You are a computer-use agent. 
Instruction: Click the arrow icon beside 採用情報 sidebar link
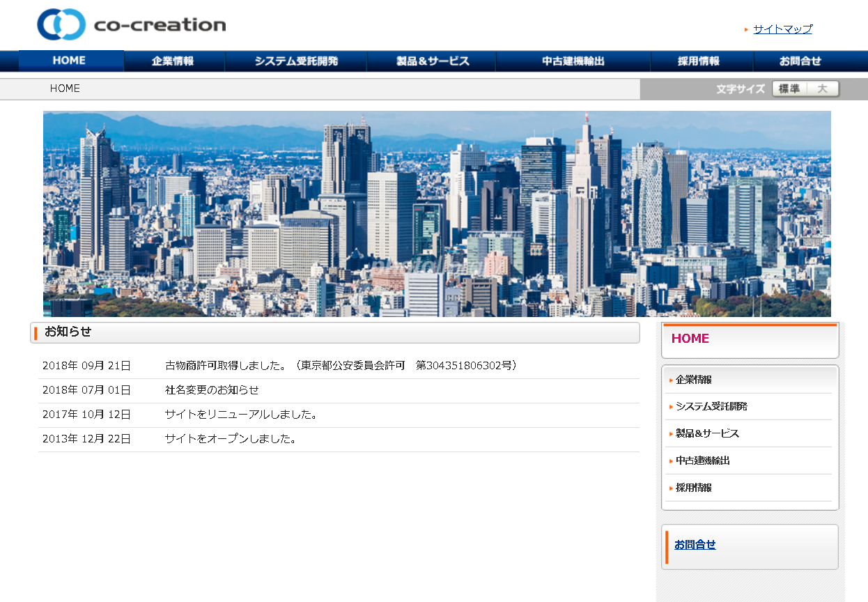pos(671,488)
